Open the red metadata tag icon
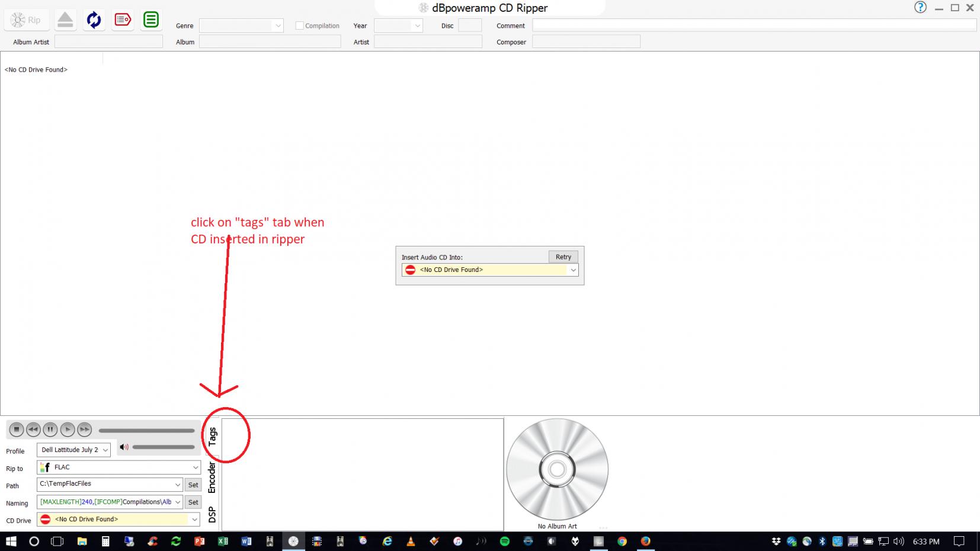Image resolution: width=980 pixels, height=551 pixels. tap(123, 20)
